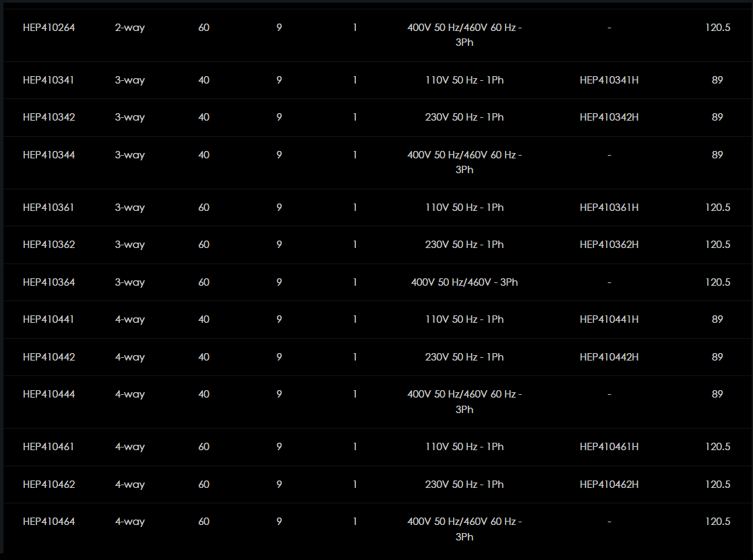Open the HEP410342H variant code
The width and height of the screenshot is (753, 560).
point(609,117)
